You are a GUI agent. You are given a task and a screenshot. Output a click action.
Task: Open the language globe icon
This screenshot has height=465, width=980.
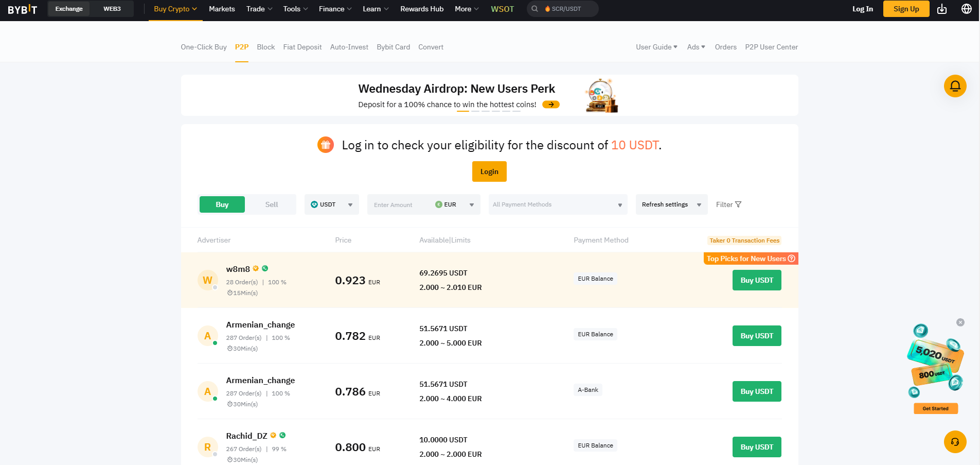(x=967, y=9)
